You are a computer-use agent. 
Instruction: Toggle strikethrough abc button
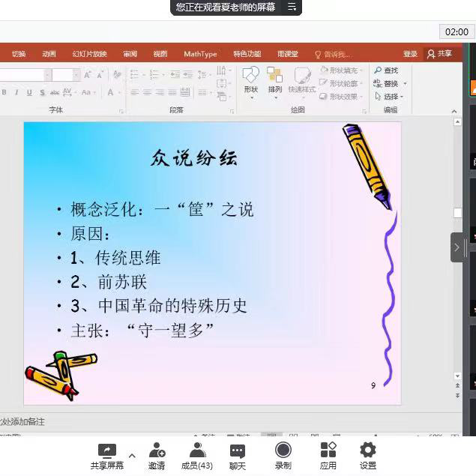pos(55,93)
